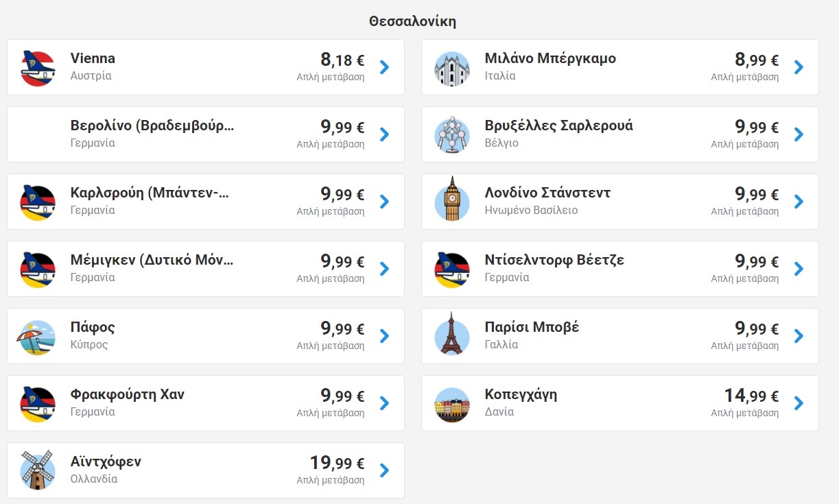Select the Καρλσρούη (Μπάντεν-… destination title
Screen dimensions: 839x504
pos(150,193)
